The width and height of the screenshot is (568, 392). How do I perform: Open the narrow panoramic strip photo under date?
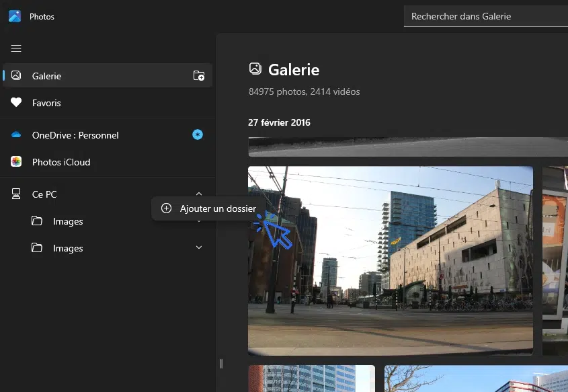[x=407, y=147]
